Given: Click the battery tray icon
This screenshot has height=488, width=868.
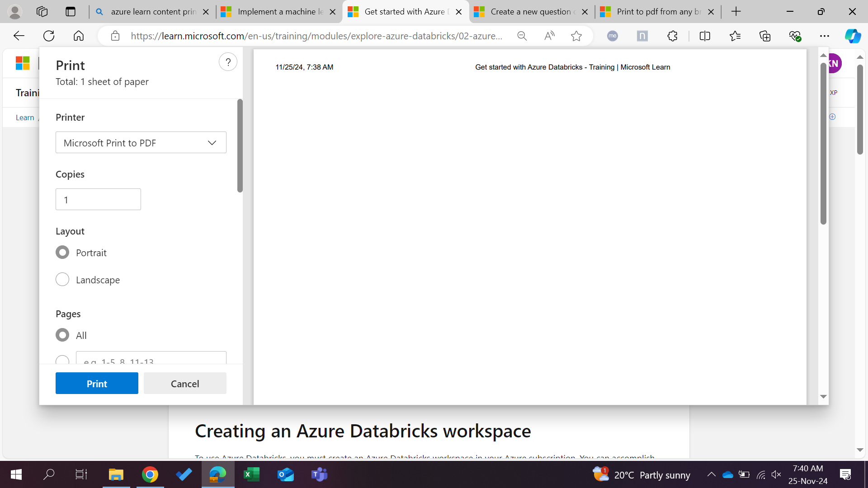Looking at the screenshot, I should 744,474.
